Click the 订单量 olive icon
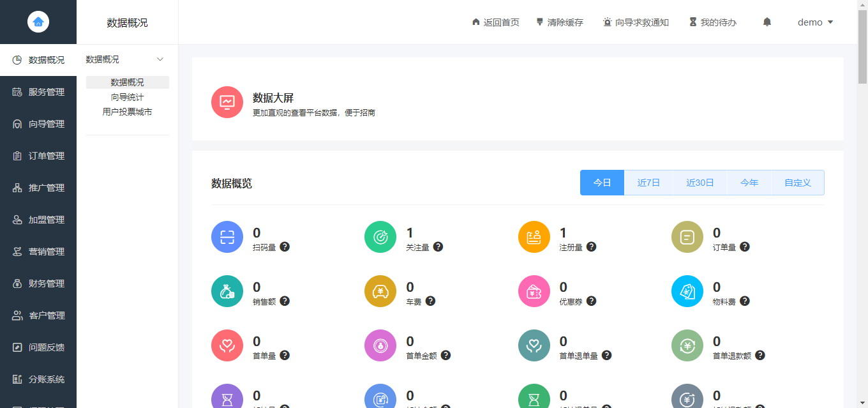868x408 pixels. (687, 237)
